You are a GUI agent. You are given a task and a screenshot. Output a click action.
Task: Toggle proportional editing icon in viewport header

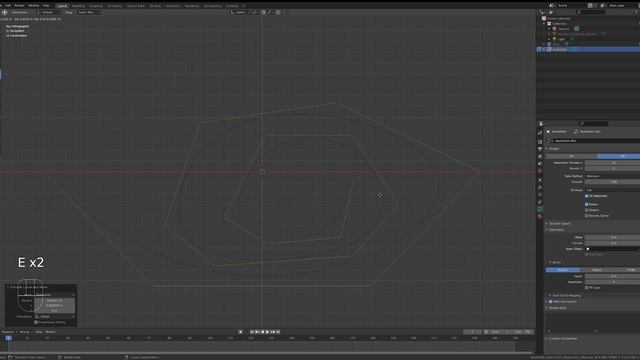click(x=278, y=12)
